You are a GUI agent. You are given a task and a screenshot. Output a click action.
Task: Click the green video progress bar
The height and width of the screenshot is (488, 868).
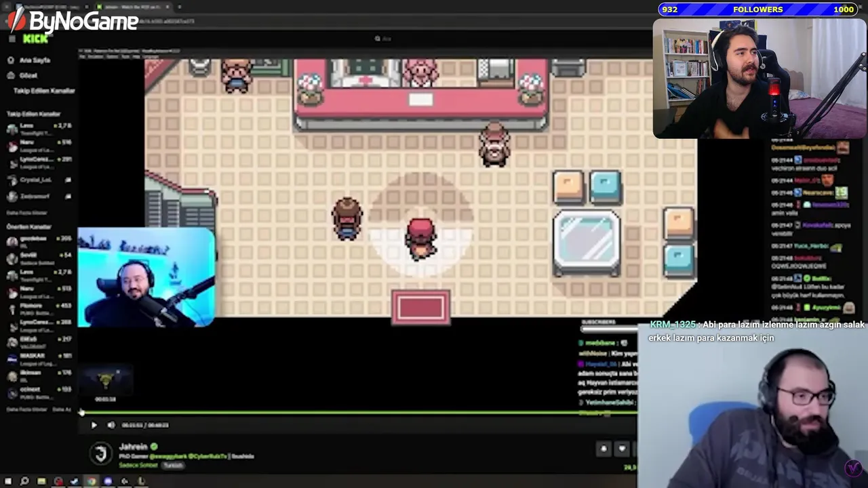point(358,412)
